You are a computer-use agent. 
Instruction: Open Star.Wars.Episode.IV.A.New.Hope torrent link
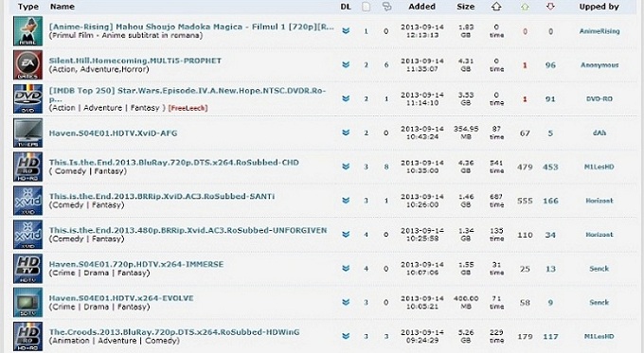coord(188,95)
